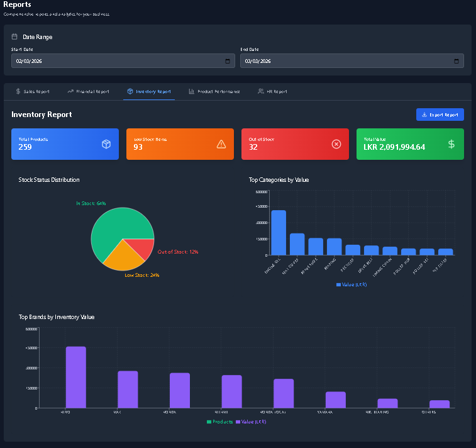
Task: Toggle the Value (LKR) legend in Top Categories
Action: (351, 284)
